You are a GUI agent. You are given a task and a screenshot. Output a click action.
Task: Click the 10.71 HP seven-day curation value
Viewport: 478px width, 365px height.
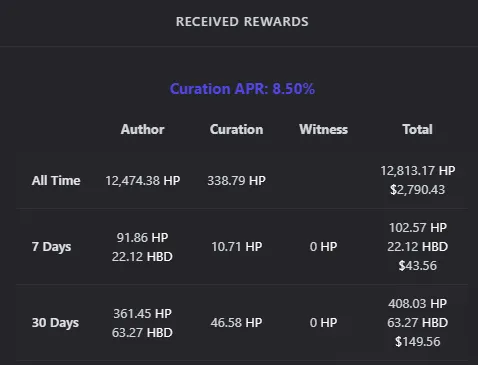(x=236, y=247)
